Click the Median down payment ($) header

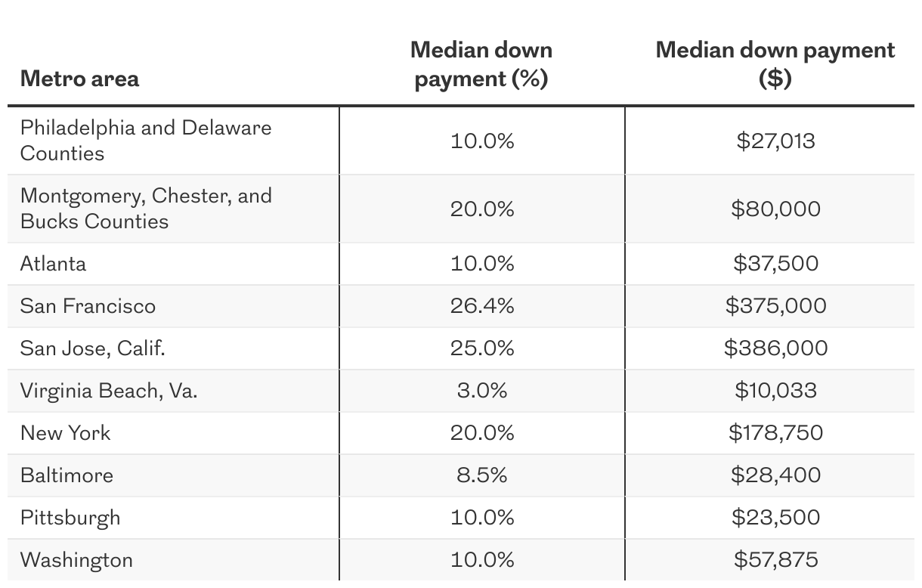(x=775, y=64)
